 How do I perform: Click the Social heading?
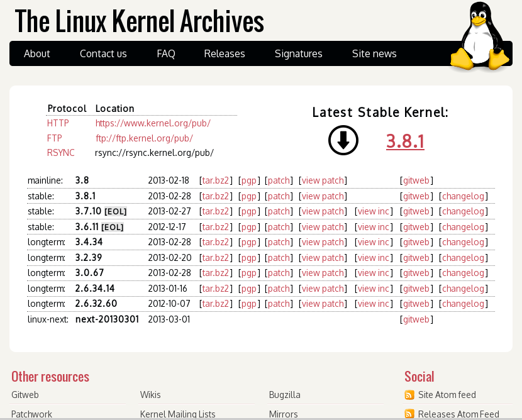coord(419,377)
